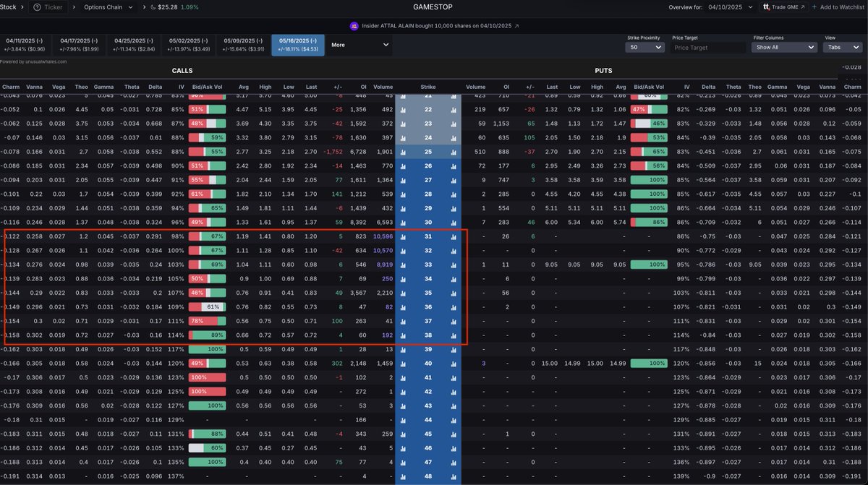Click calls volume value 10,570
This screenshot has height=485, width=868.
click(382, 251)
